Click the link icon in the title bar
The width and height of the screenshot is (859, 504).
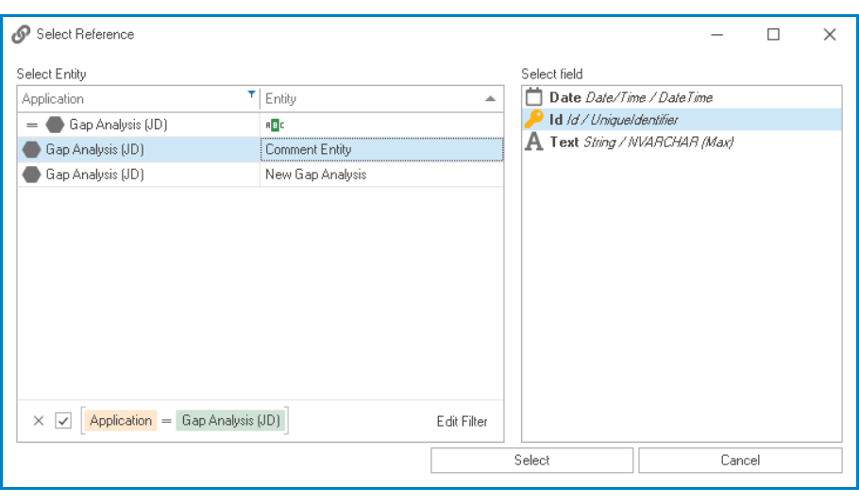21,34
